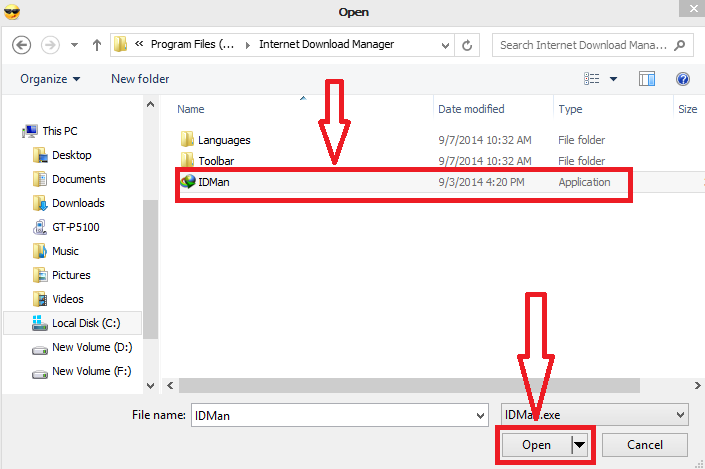Expand the path chevron after Program Files
The height and width of the screenshot is (469, 705).
coord(247,45)
